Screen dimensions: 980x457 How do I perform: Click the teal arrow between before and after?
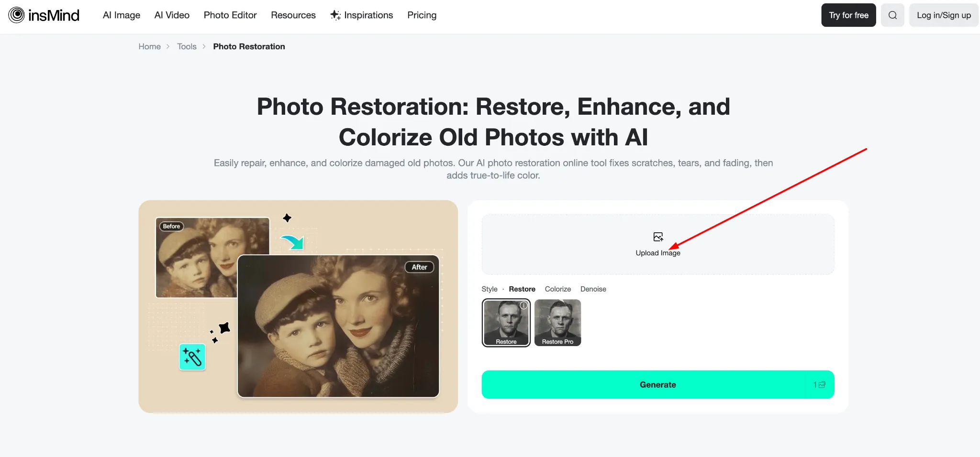pyautogui.click(x=292, y=242)
